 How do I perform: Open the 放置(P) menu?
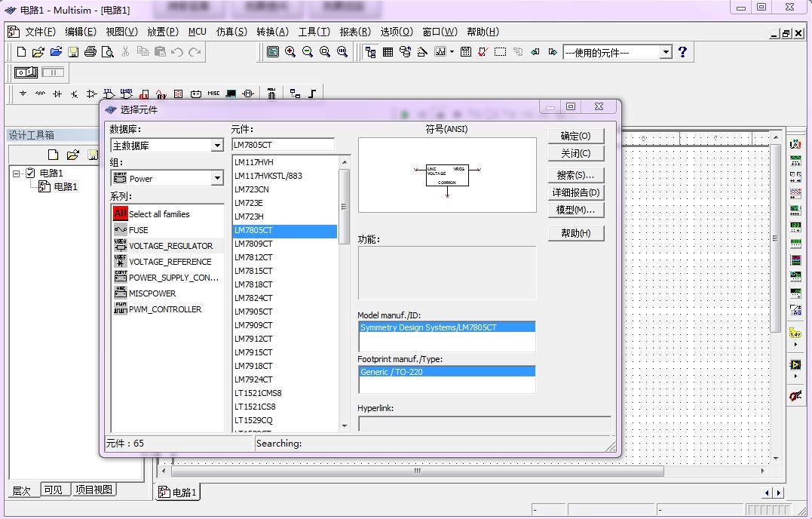click(x=163, y=32)
